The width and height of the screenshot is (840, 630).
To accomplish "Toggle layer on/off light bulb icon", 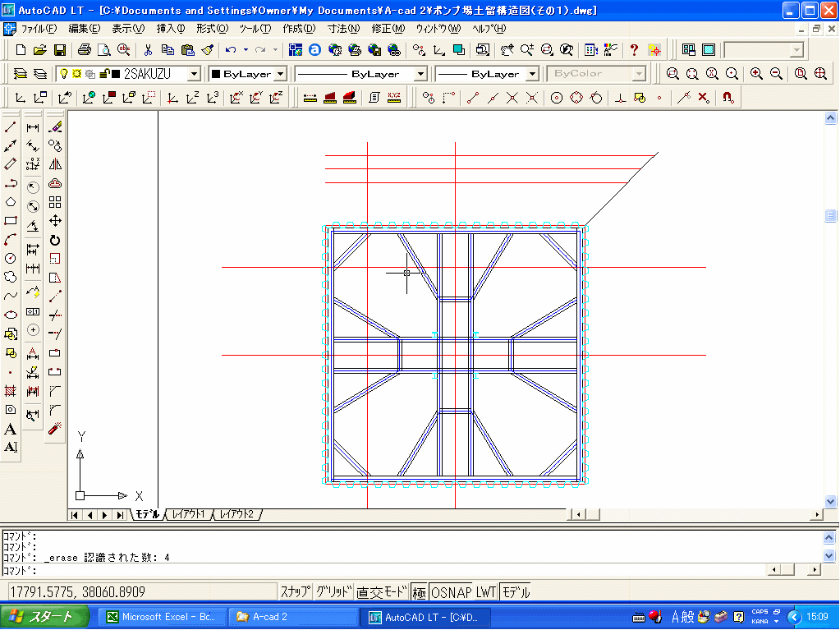I will (x=64, y=73).
